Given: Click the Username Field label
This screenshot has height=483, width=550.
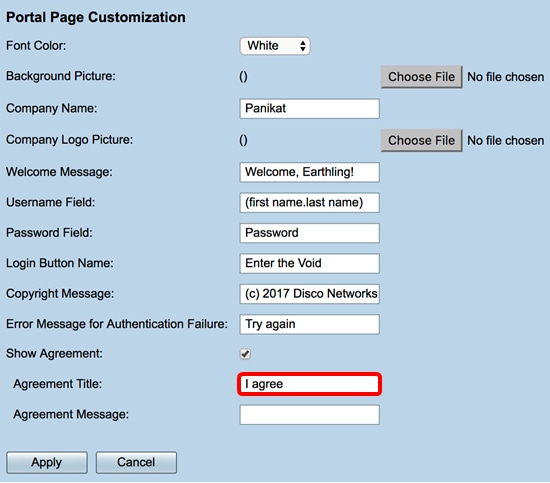Looking at the screenshot, I should (x=51, y=202).
